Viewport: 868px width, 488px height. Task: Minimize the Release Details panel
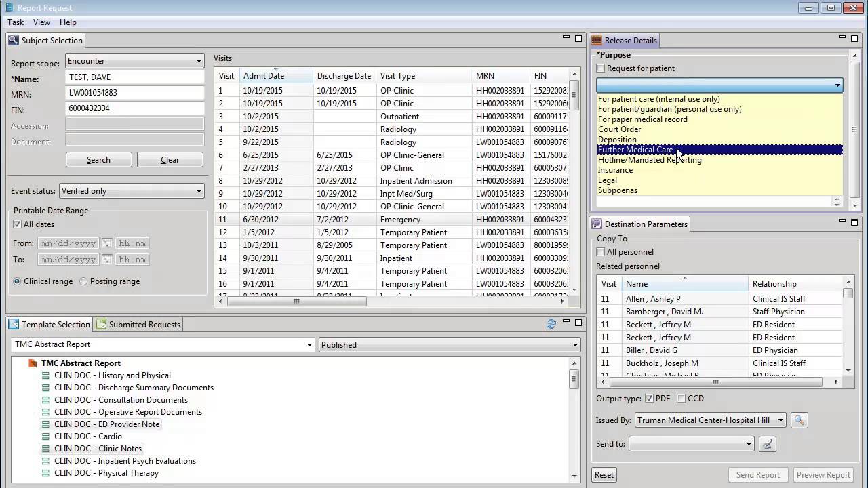coord(842,37)
